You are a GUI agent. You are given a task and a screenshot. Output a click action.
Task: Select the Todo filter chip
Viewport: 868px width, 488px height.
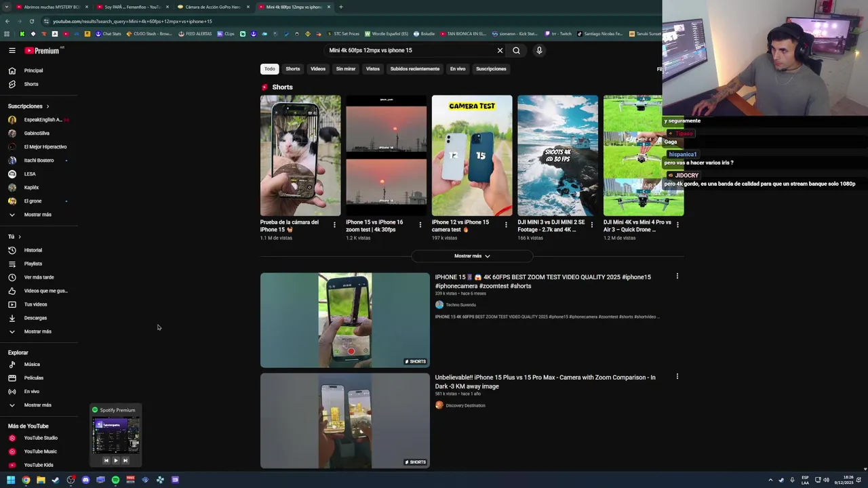pyautogui.click(x=270, y=68)
